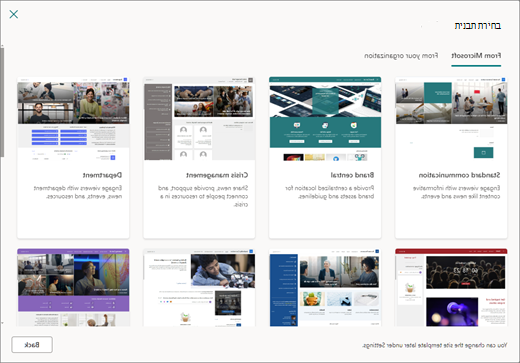Click the 'בחירת תבנית' dialog heading

tap(478, 26)
